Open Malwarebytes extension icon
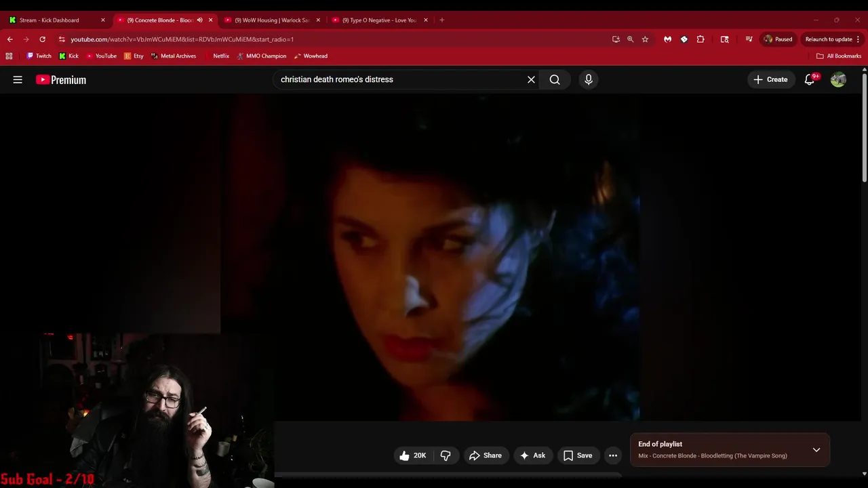The image size is (868, 488). (668, 39)
